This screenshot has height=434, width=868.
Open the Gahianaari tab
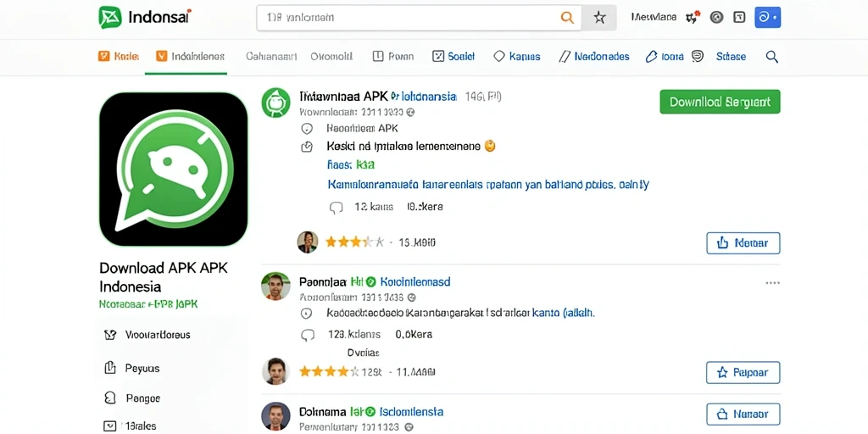click(x=271, y=56)
